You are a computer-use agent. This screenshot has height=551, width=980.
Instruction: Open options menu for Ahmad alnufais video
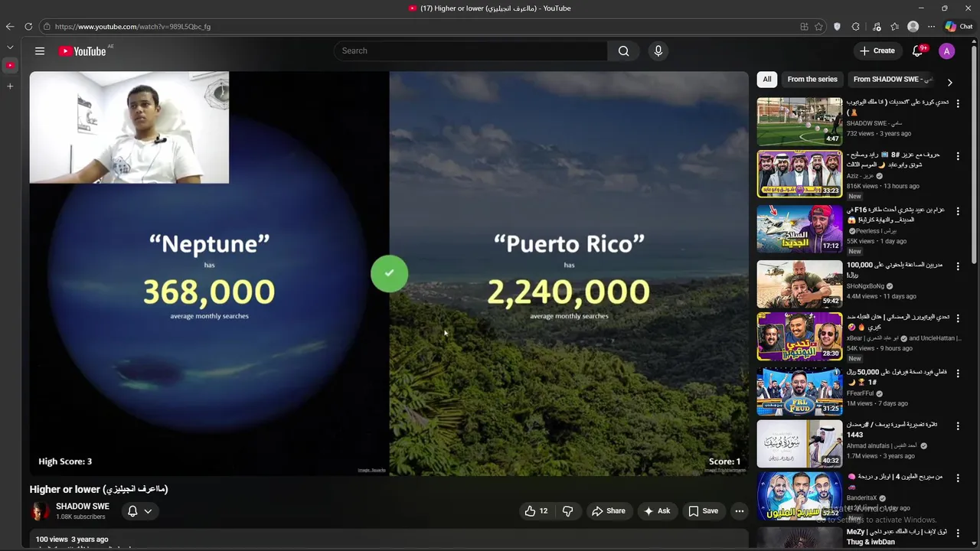point(958,425)
